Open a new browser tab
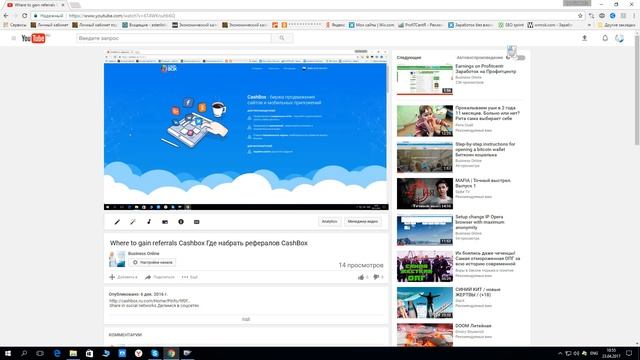Image resolution: width=640 pixels, height=360 pixels. click(75, 5)
